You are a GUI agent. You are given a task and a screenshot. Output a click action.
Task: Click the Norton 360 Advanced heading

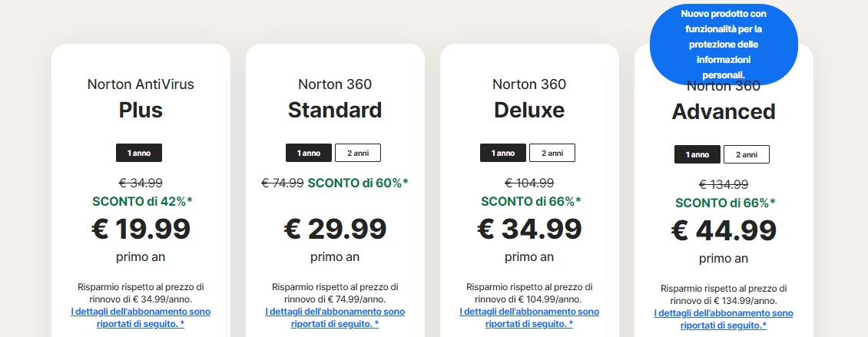pos(724,111)
